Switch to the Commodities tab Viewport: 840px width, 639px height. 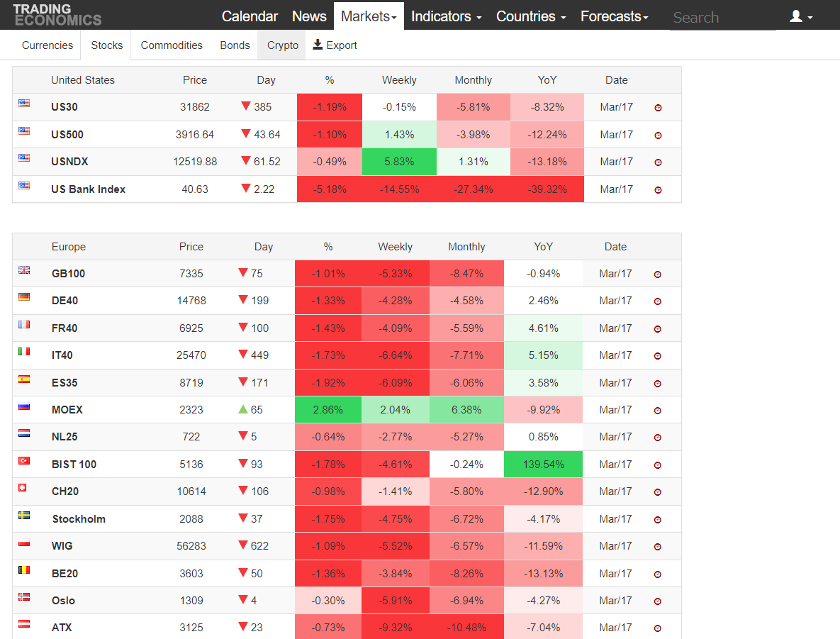(172, 45)
